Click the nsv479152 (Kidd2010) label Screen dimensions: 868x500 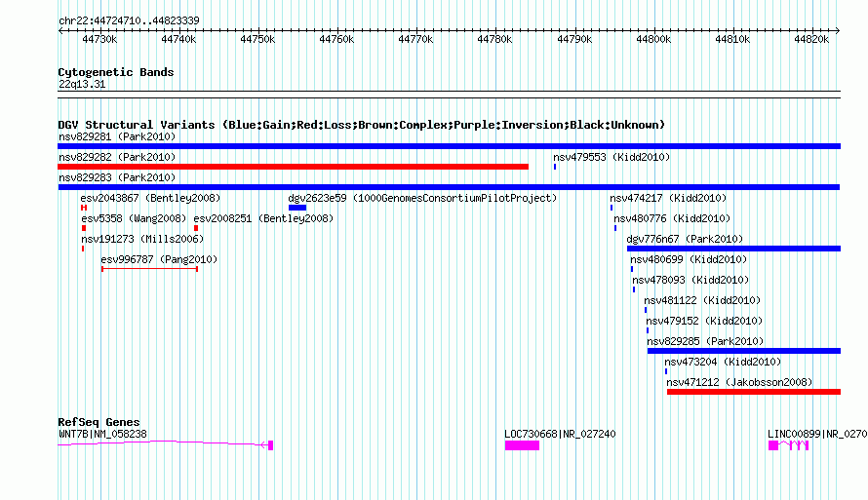704,321
